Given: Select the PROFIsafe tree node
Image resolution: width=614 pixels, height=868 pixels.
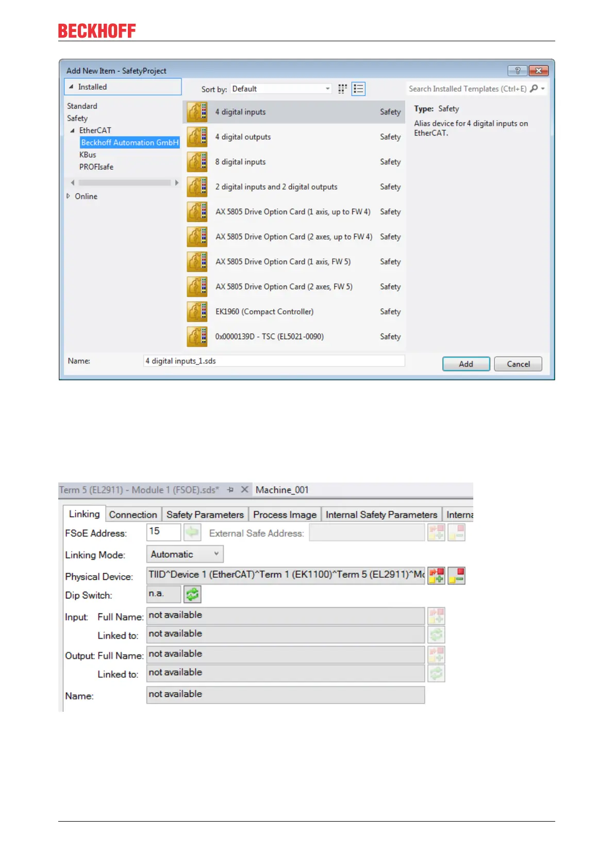Looking at the screenshot, I should [x=96, y=167].
